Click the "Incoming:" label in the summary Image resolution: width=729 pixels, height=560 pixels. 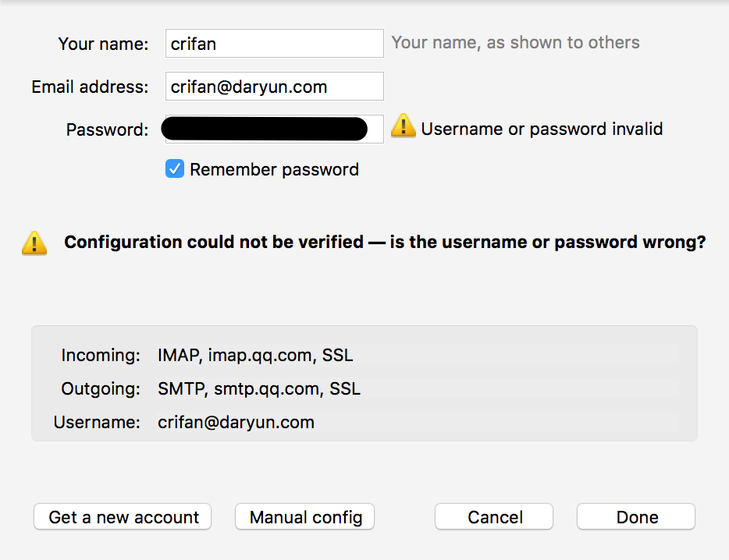[101, 356]
